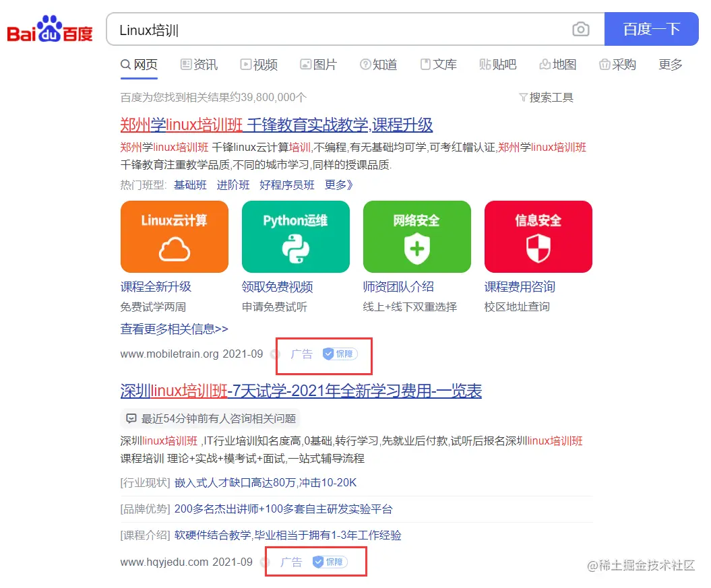The height and width of the screenshot is (588, 711).
Task: Click 查看更多相关信息>> link
Action: tap(174, 329)
